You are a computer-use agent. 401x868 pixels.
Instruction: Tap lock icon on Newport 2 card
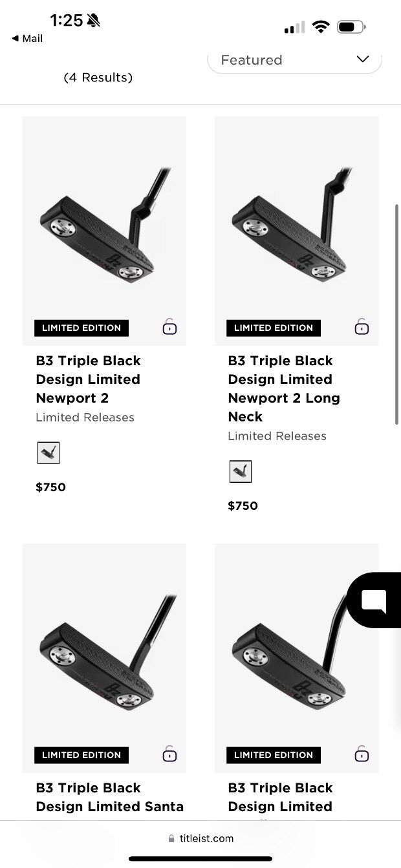point(169,327)
